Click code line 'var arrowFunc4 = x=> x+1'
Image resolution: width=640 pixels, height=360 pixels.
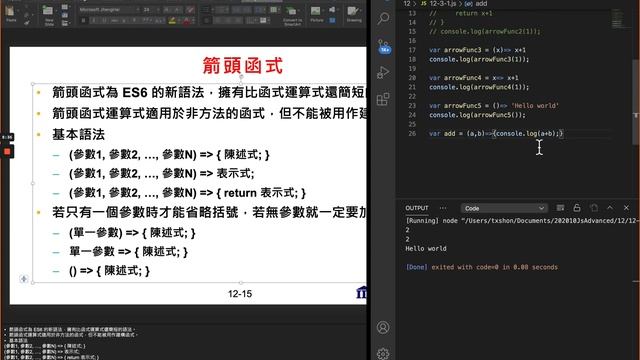[474, 78]
